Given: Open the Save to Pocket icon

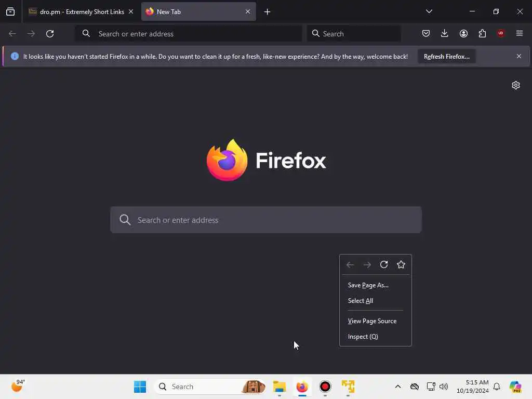Looking at the screenshot, I should click(x=426, y=33).
